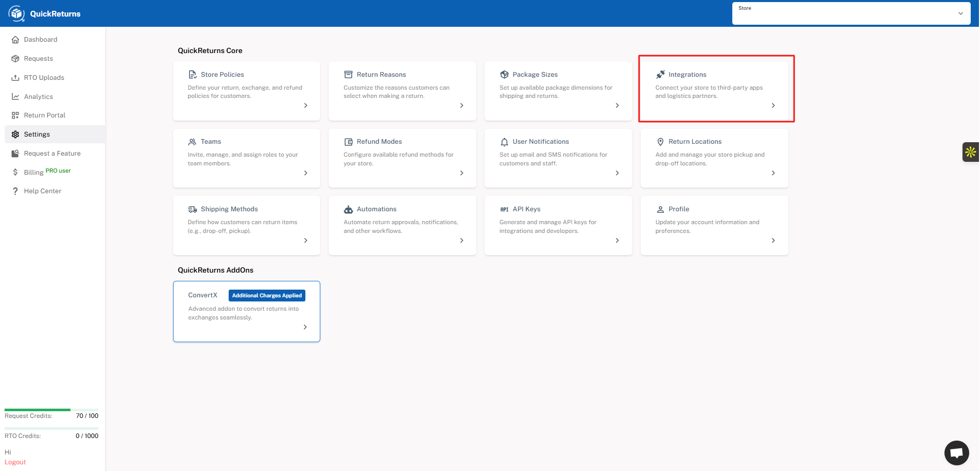
Task: Open the Store selector dropdown
Action: pyautogui.click(x=851, y=13)
